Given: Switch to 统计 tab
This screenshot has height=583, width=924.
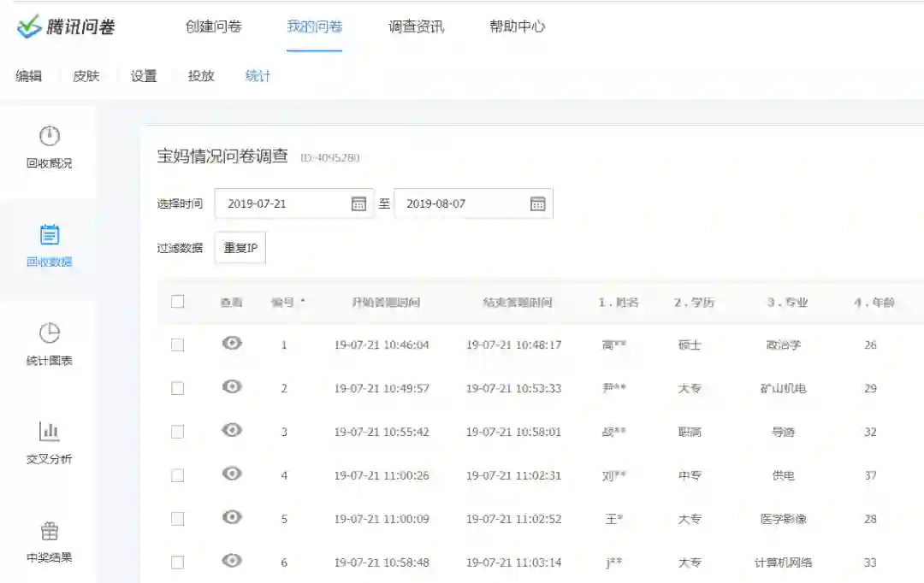Looking at the screenshot, I should 258,76.
